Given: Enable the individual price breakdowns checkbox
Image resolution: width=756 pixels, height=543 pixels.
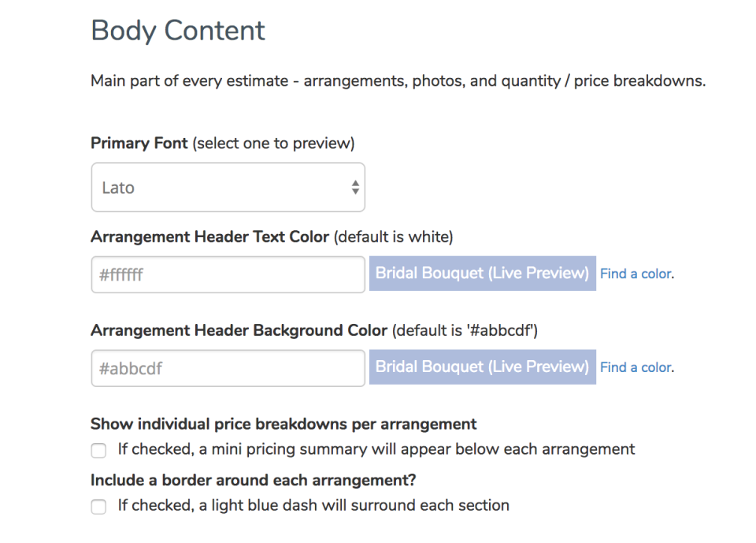Looking at the screenshot, I should coord(98,451).
